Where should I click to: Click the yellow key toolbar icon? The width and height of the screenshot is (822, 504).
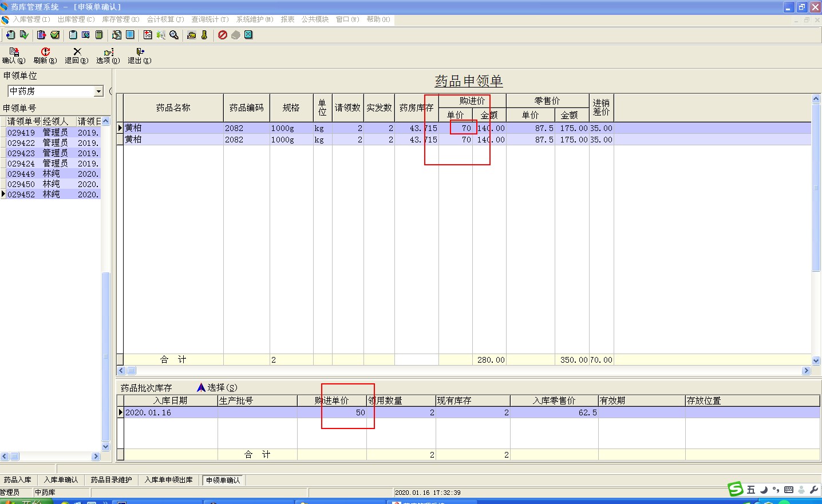(204, 35)
